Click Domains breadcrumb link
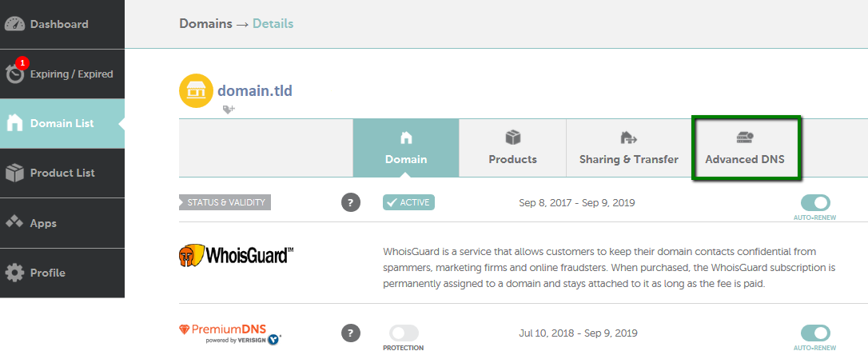Image resolution: width=868 pixels, height=359 pixels. 205,24
